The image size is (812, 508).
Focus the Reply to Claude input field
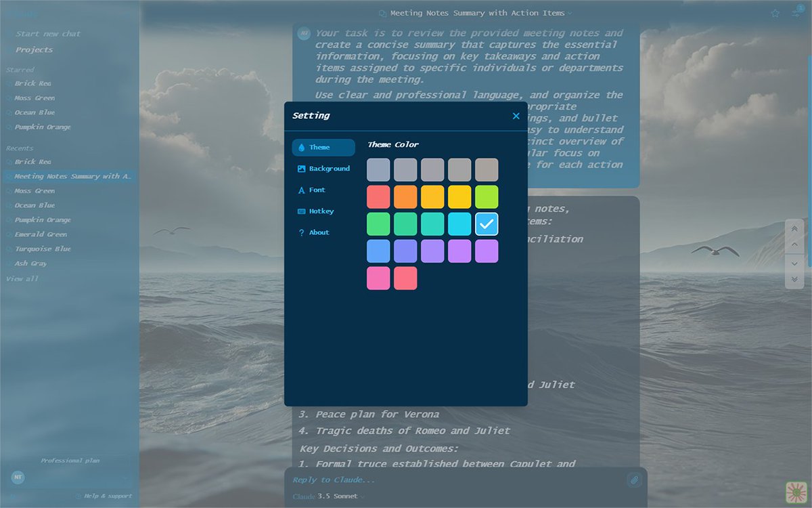(458, 480)
